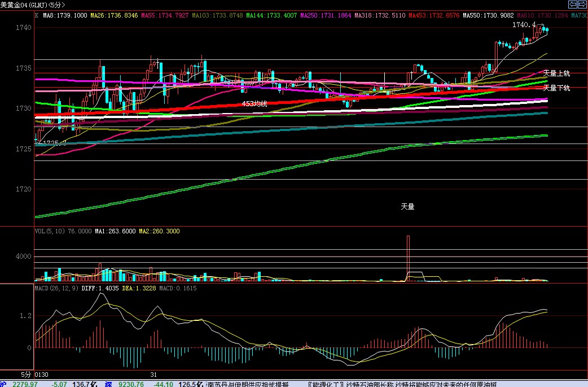Click the tall volume spike bar
Viewport: 588px width, 387px height.
point(407,257)
